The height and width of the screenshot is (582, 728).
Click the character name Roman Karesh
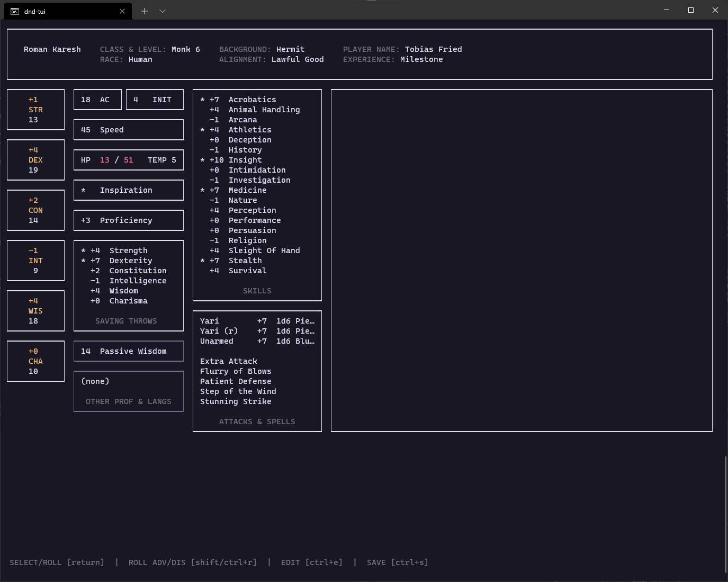tap(52, 49)
